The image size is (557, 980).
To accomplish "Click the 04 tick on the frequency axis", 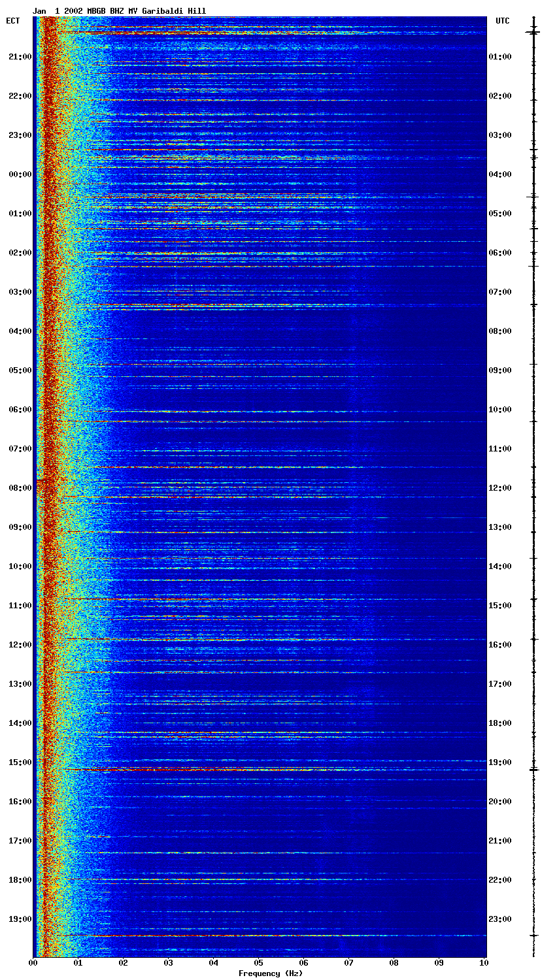I will click(x=214, y=962).
